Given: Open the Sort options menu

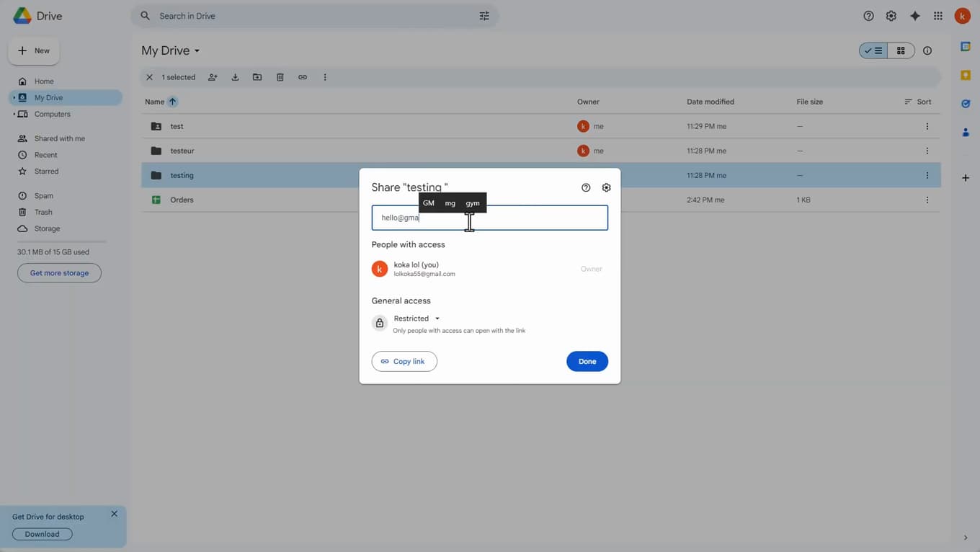Looking at the screenshot, I should [918, 102].
